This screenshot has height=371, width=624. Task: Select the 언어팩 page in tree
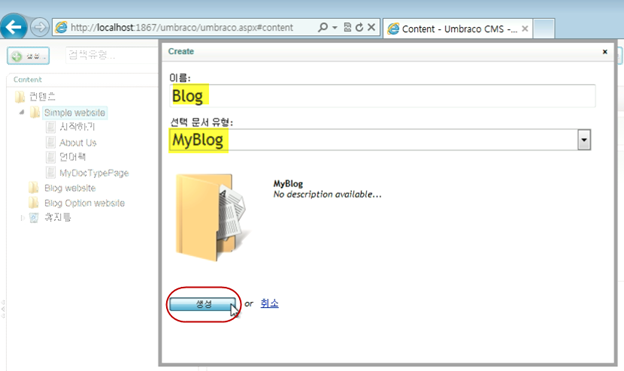coord(72,157)
